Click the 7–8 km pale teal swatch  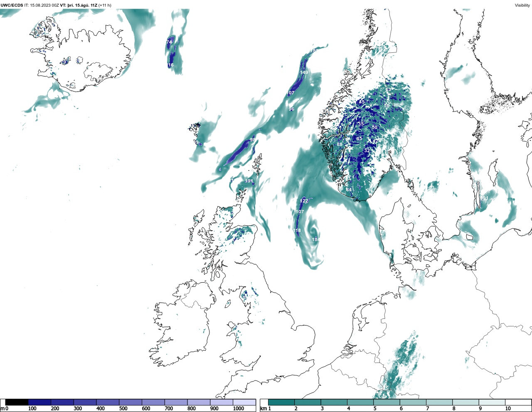(x=439, y=402)
